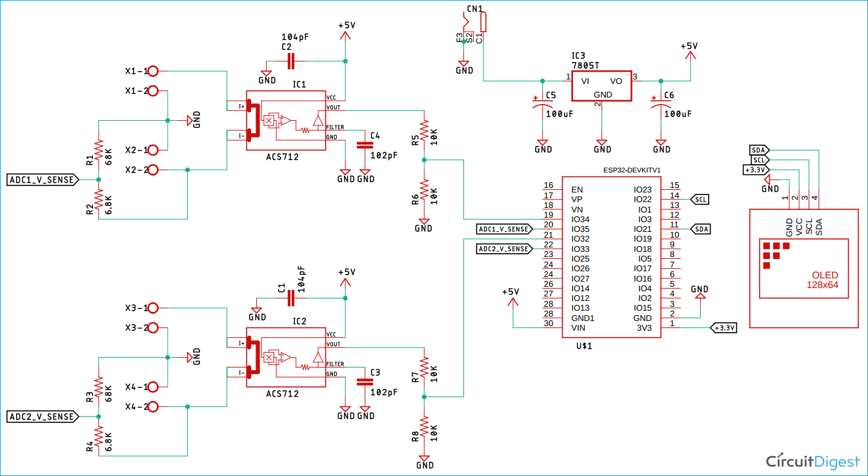Viewport: 868px width, 476px height.
Task: Select the ACS712 current sensor symbol IC2
Action: (x=287, y=357)
